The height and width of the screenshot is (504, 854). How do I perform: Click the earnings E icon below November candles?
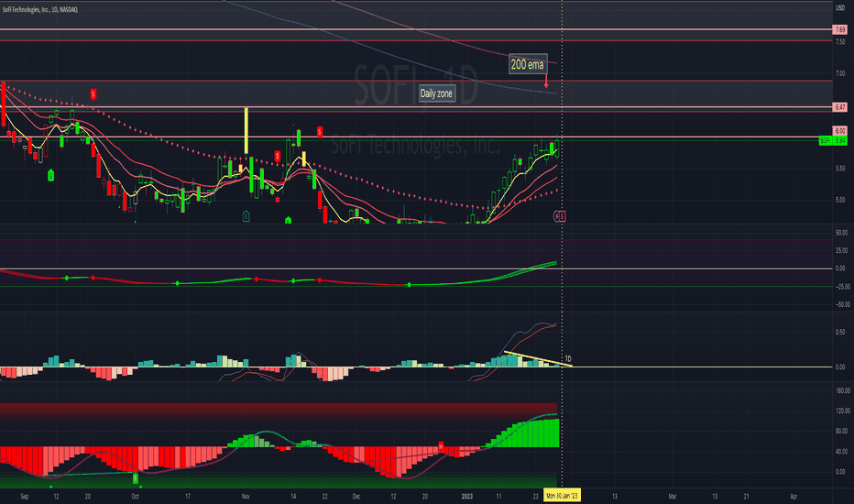(x=246, y=216)
